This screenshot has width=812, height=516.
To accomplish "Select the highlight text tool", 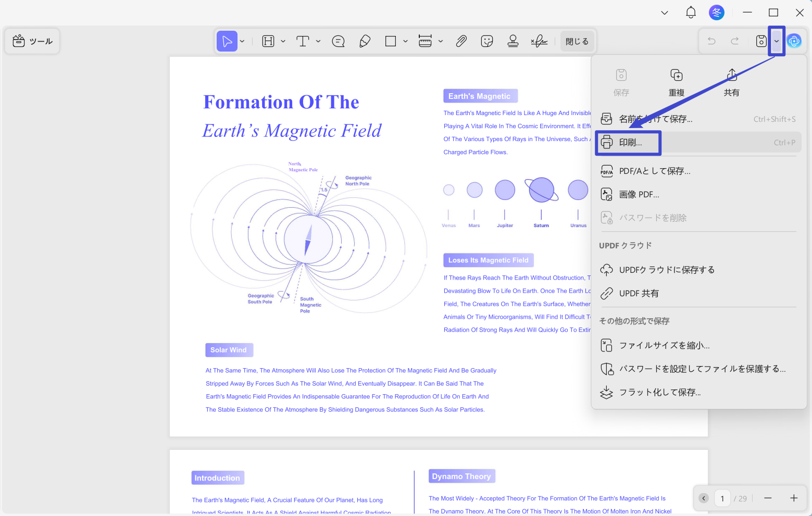I will click(268, 41).
